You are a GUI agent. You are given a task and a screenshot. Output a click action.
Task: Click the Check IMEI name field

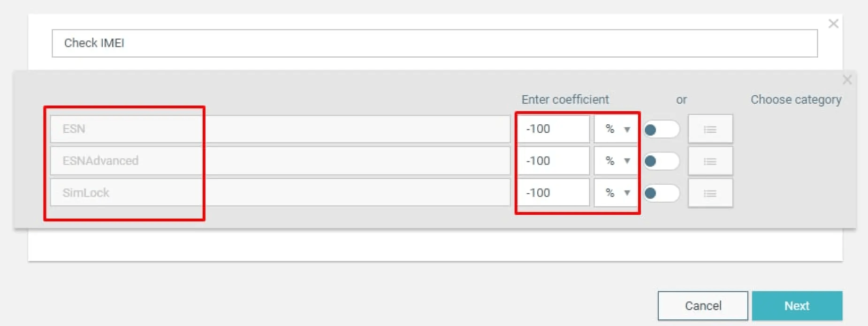click(434, 43)
